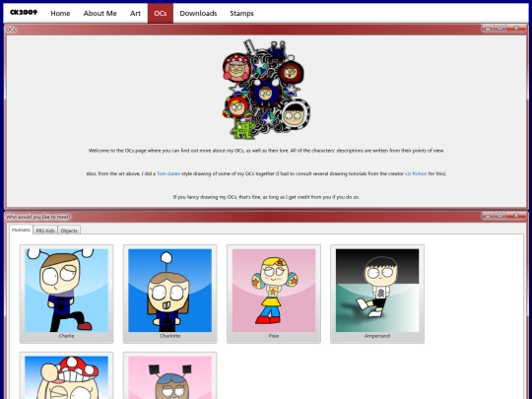Image resolution: width=532 pixels, height=399 pixels.
Task: Open Charlie's character card
Action: click(x=67, y=294)
